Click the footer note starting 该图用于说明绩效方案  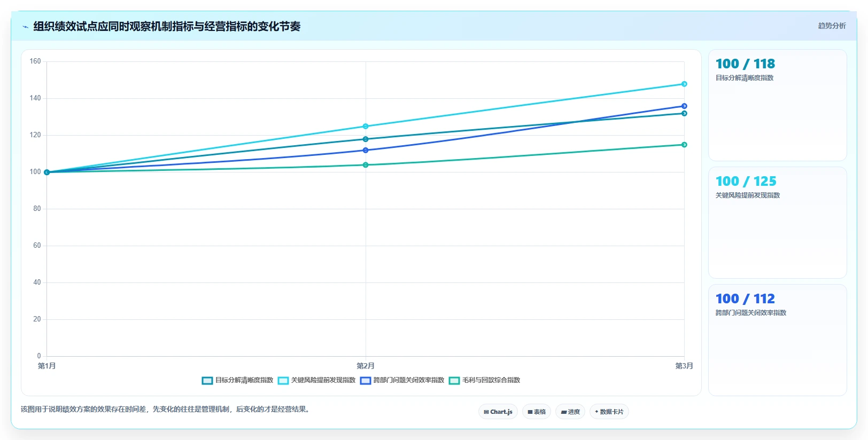[166, 410]
